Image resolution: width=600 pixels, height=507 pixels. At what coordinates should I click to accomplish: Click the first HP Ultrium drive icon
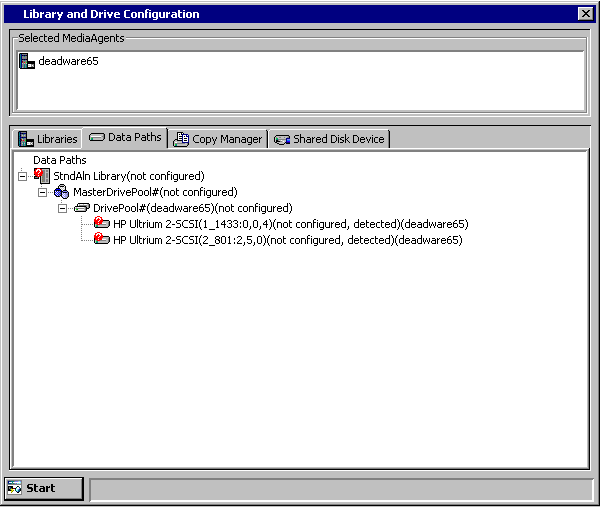102,224
